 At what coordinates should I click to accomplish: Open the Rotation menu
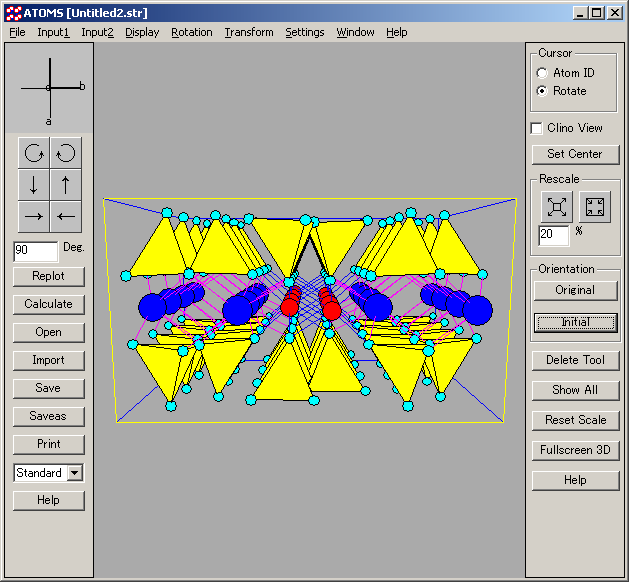click(191, 32)
